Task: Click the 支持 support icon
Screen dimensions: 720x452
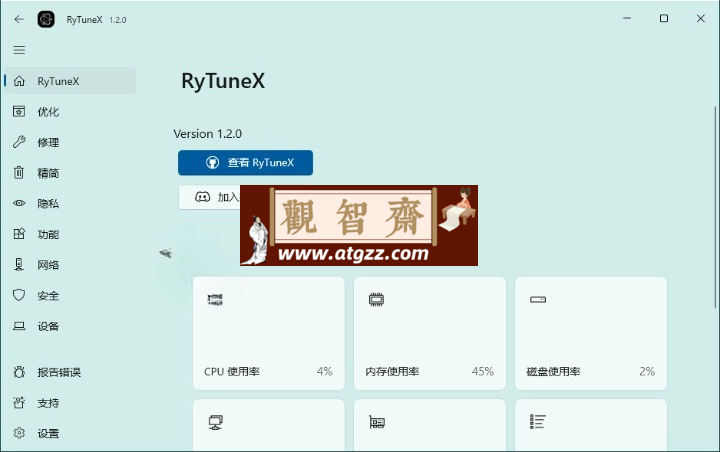Action: point(19,402)
